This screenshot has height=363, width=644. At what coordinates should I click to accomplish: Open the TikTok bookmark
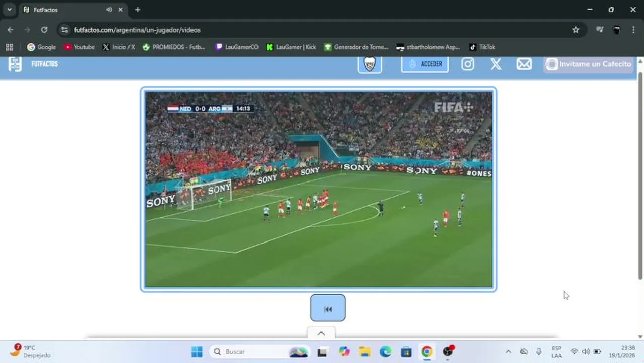[482, 47]
